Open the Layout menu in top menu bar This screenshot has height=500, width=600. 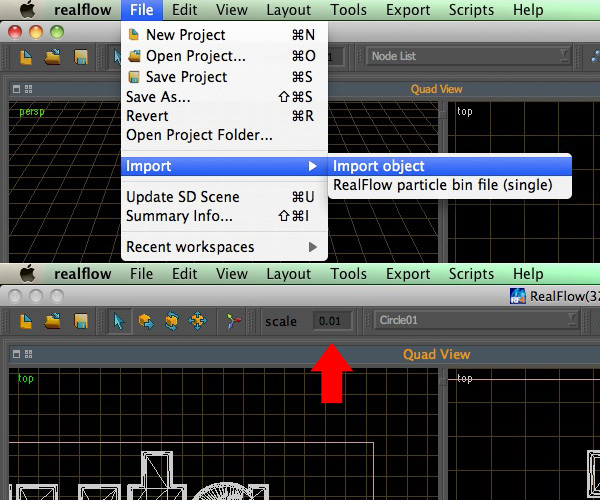289,10
